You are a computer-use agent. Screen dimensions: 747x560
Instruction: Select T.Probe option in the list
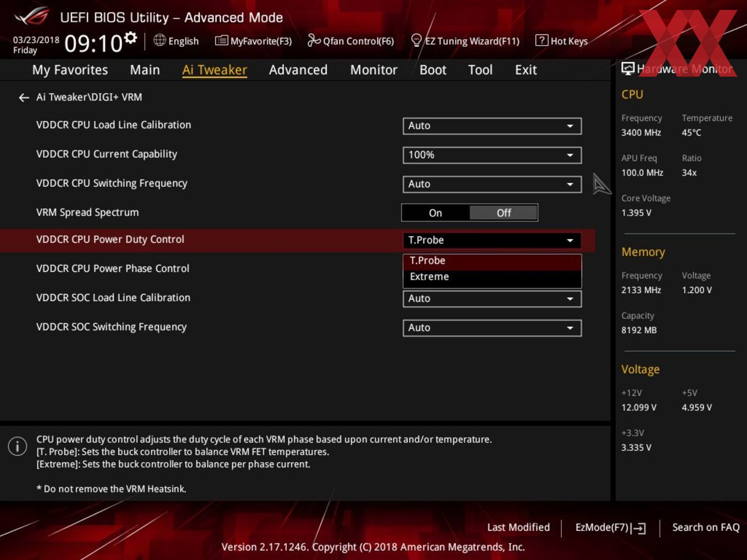492,261
